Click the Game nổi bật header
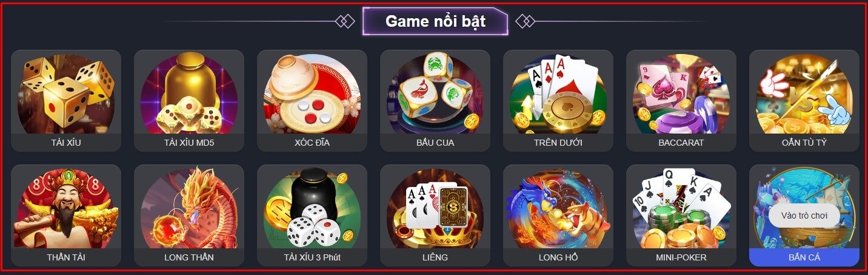Viewport: 868px width, 275px height. click(x=435, y=21)
